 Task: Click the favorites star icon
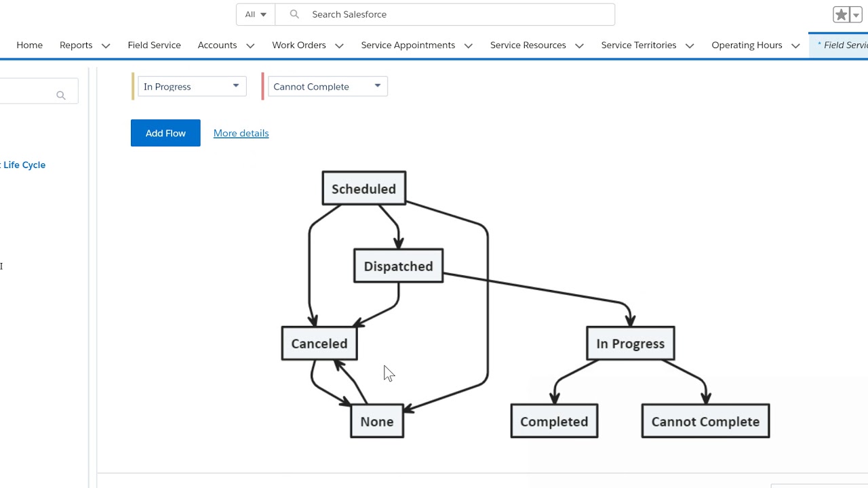click(841, 15)
